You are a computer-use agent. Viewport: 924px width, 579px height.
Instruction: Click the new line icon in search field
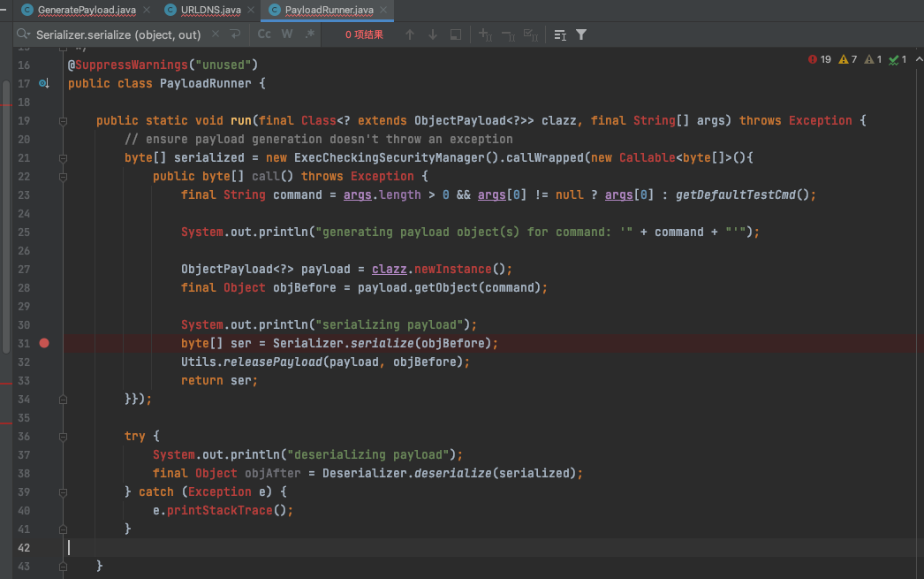[x=235, y=34]
